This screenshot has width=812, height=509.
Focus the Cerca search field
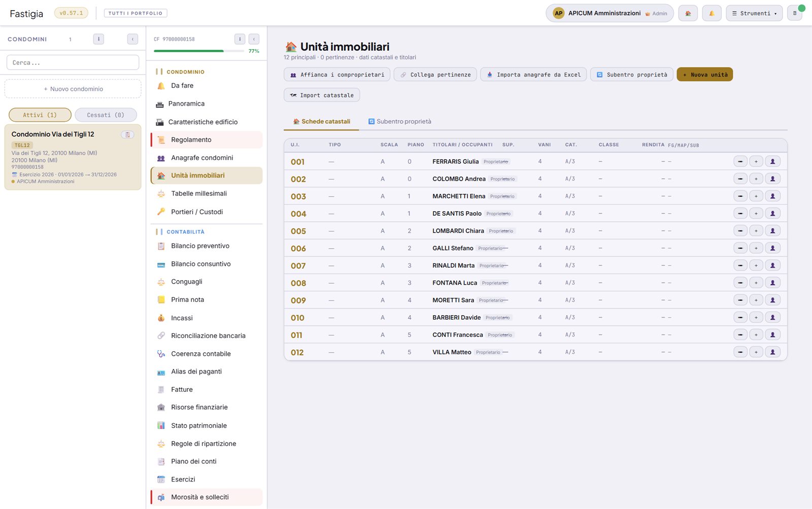pos(73,62)
